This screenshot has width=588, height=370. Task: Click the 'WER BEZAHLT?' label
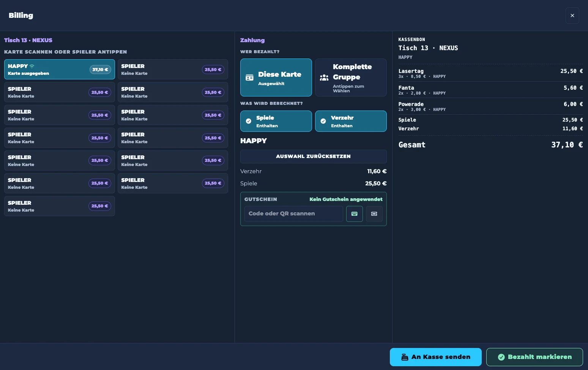click(260, 52)
